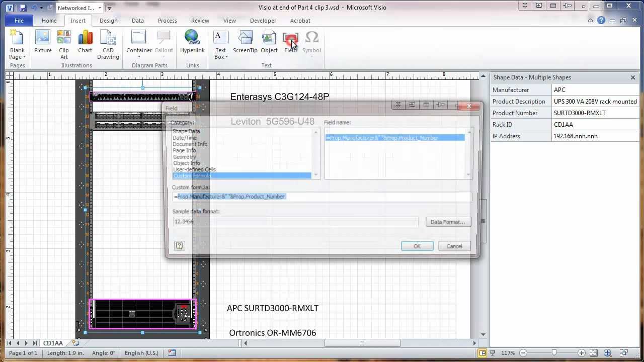644x362 pixels.
Task: Minimize the ribbon with the caret icon
Action: click(x=590, y=21)
